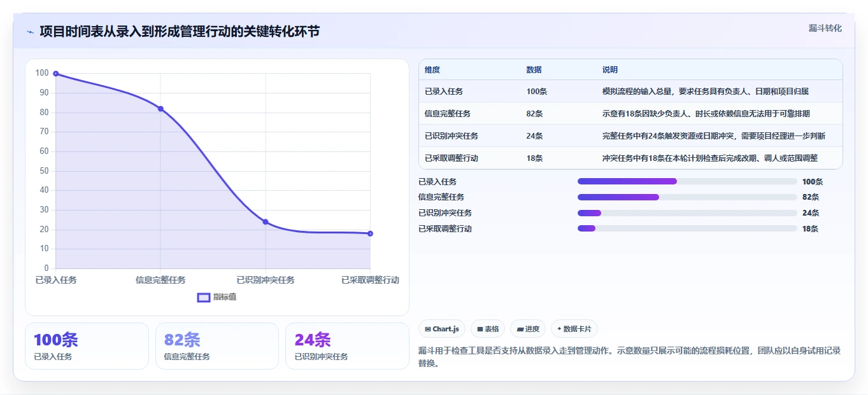Click the 信息完整任务 label beside the progress bar

coord(441,197)
